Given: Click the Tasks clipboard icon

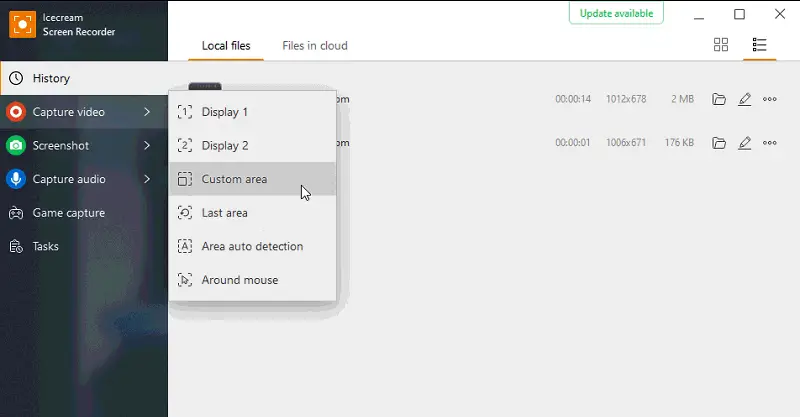Looking at the screenshot, I should [x=16, y=247].
